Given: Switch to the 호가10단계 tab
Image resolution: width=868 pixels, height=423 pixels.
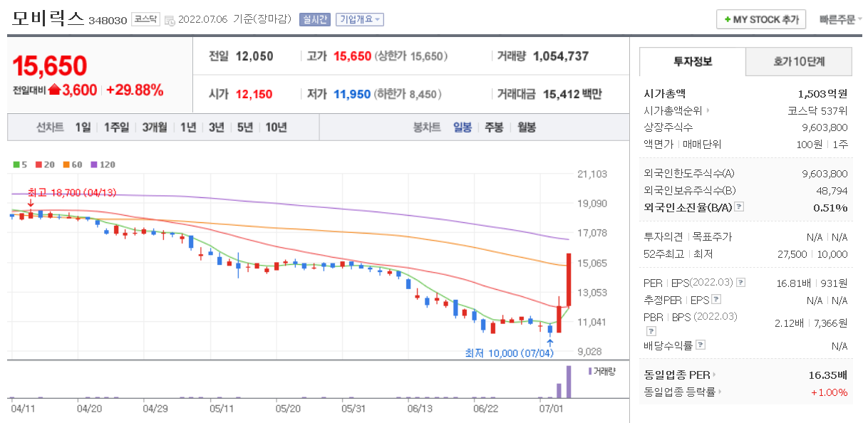Looking at the screenshot, I should coord(799,62).
